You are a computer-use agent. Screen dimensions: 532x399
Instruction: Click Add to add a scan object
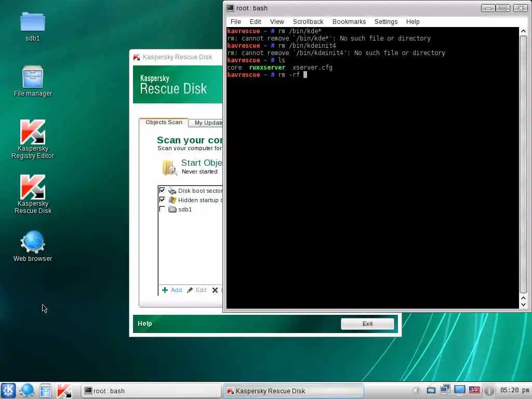click(x=172, y=290)
